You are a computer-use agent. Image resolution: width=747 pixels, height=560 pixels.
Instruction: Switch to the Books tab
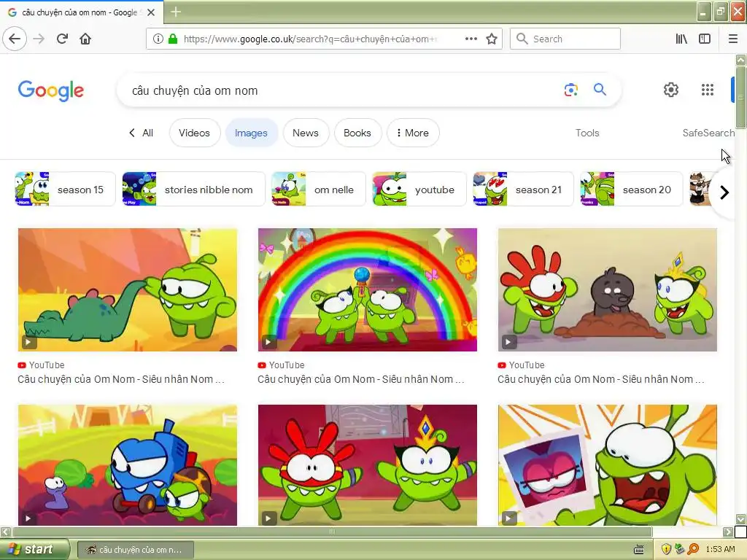coord(357,133)
